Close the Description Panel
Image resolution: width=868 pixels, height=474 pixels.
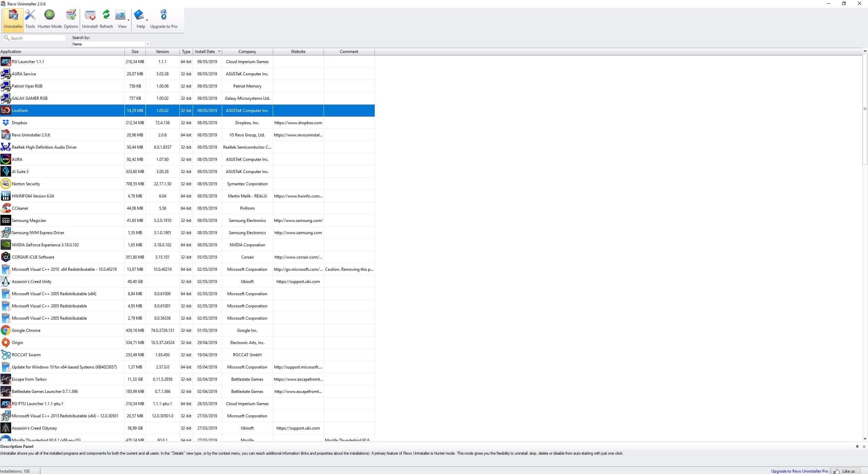tap(864, 447)
